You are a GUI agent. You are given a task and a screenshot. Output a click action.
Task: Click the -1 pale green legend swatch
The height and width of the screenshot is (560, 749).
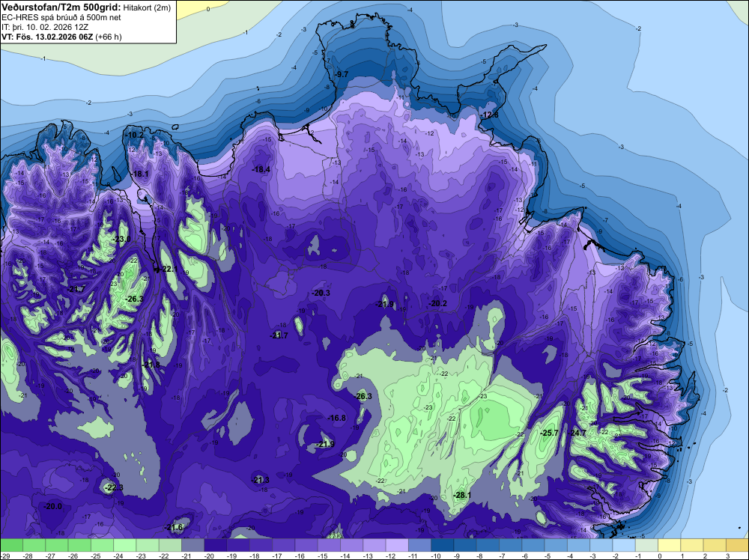[646, 545]
